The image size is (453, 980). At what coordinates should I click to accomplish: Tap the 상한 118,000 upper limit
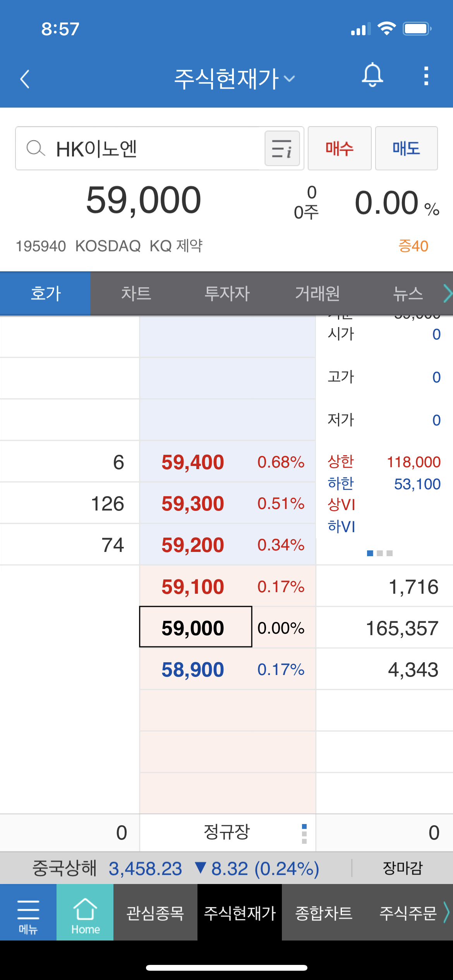384,462
